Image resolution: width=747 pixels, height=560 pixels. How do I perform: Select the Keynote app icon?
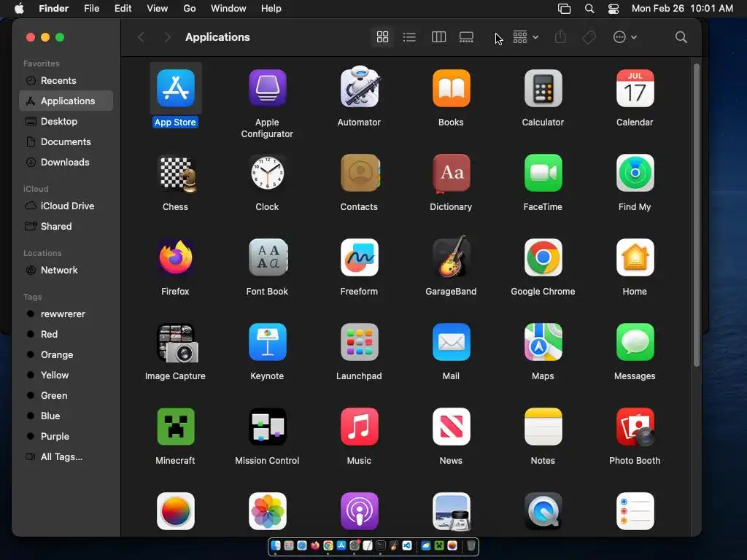(267, 342)
